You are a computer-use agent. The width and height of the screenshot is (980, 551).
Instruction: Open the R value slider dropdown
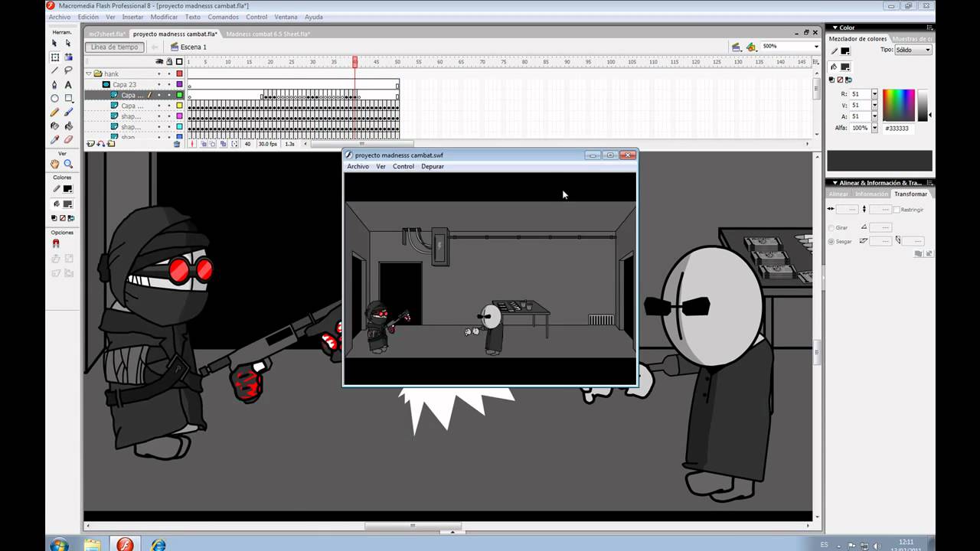(x=874, y=94)
